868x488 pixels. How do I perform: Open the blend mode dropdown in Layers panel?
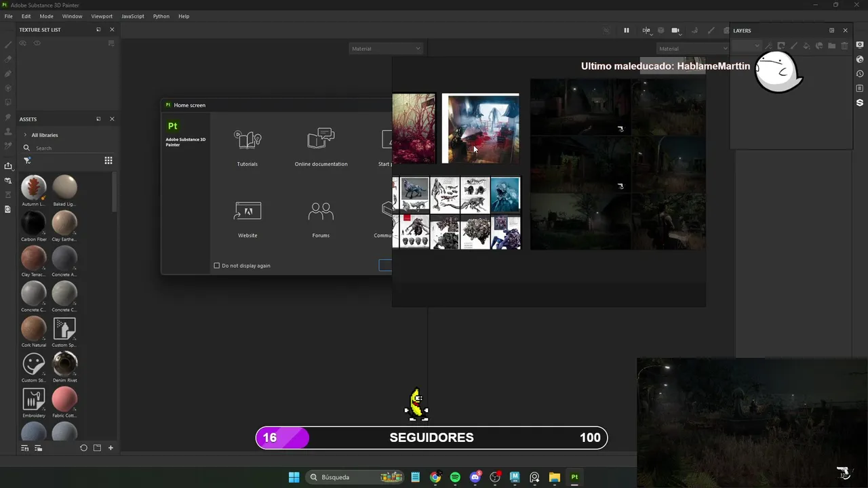click(747, 46)
